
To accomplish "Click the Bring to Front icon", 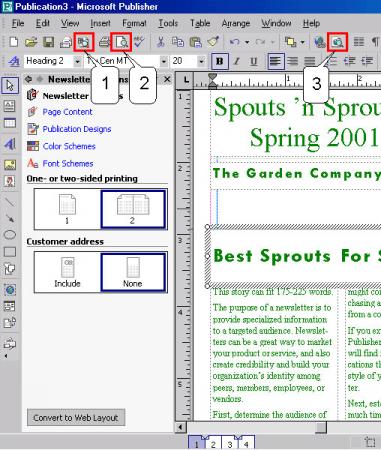I will click(290, 42).
